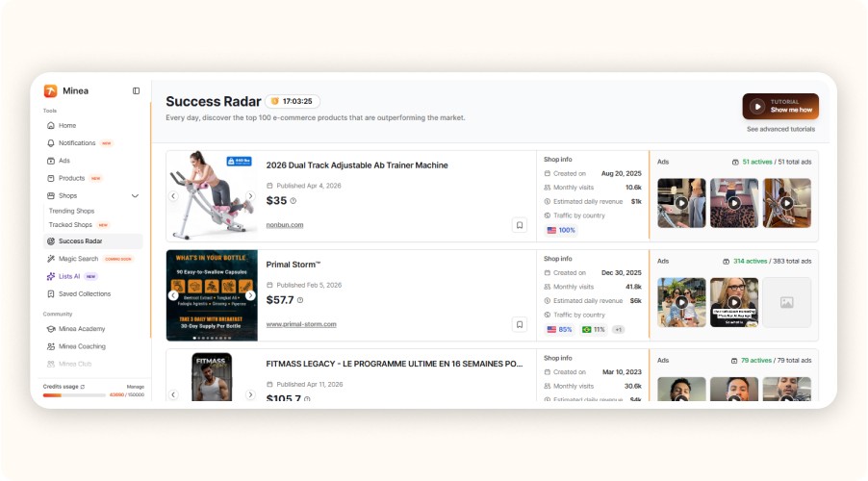Show previous image of Primal Storm
Image resolution: width=868 pixels, height=481 pixels.
[x=173, y=295]
